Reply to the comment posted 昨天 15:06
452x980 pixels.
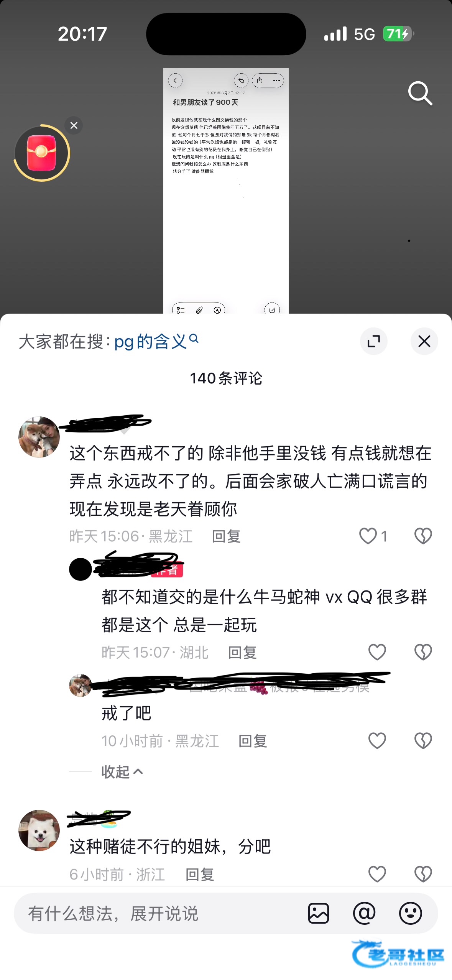click(x=226, y=536)
